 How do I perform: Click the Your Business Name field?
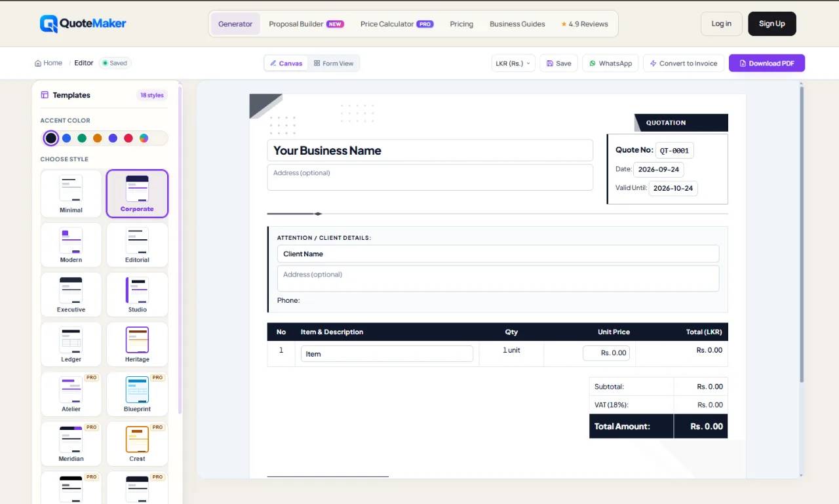pos(430,150)
